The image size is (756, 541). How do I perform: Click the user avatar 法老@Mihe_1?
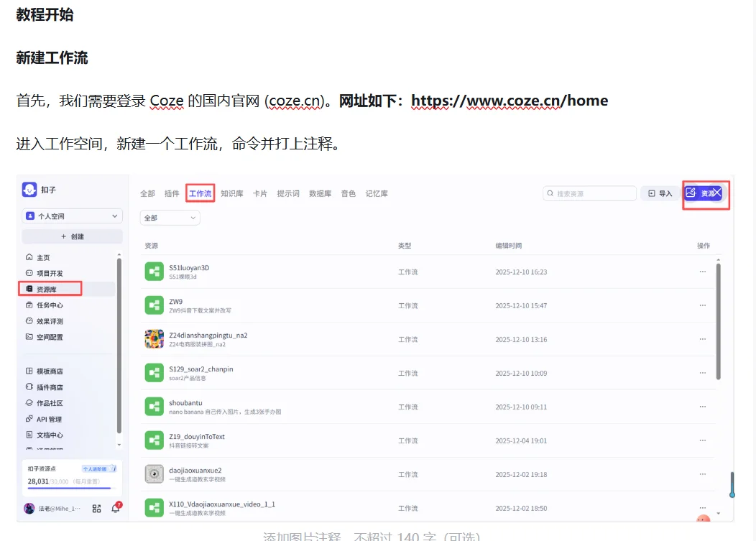pyautogui.click(x=29, y=508)
